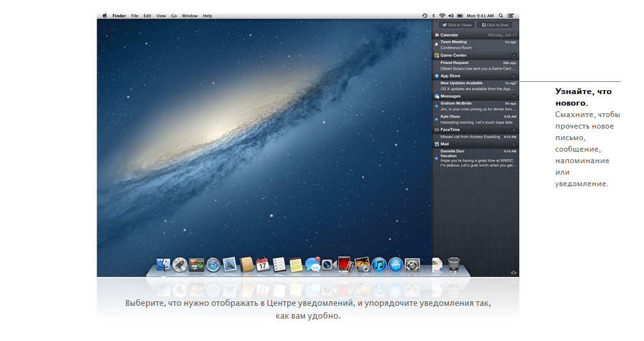Image resolution: width=644 pixels, height=341 pixels.
Task: Click the Mail section header
Action: [476, 144]
